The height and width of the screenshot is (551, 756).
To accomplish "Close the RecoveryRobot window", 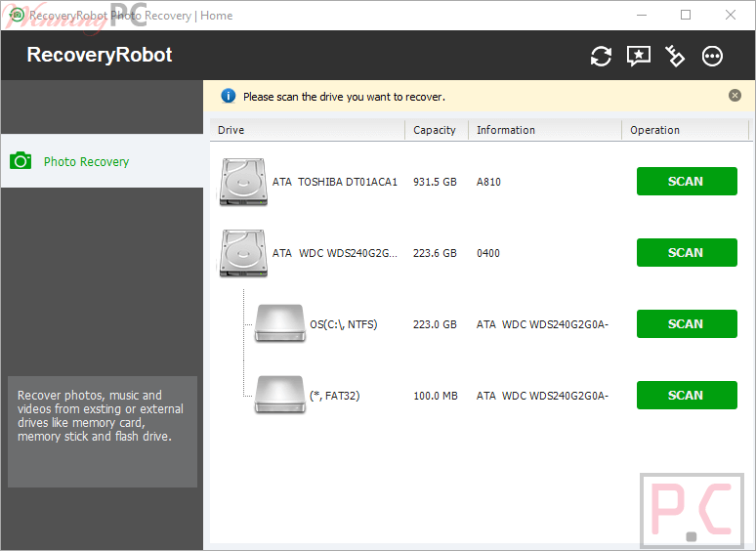I will [731, 15].
